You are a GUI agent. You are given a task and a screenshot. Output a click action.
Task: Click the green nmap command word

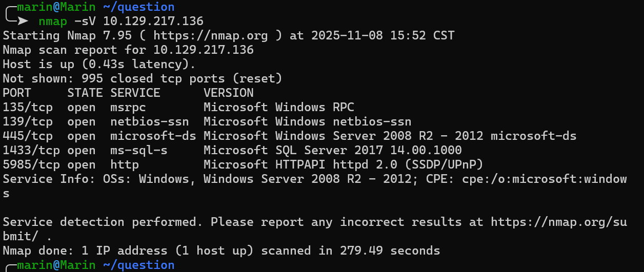click(x=52, y=22)
